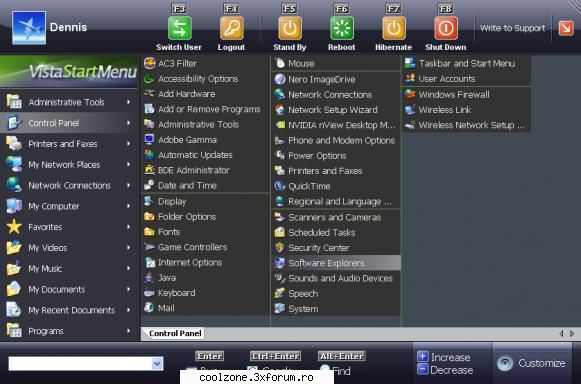Open Accessibility Options icon

click(x=149, y=79)
